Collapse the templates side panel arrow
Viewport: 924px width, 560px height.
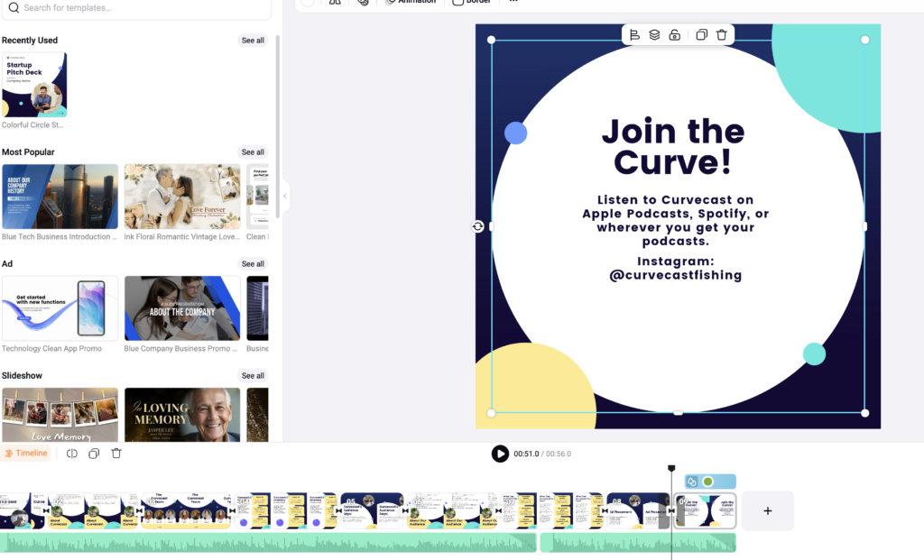pos(285,196)
